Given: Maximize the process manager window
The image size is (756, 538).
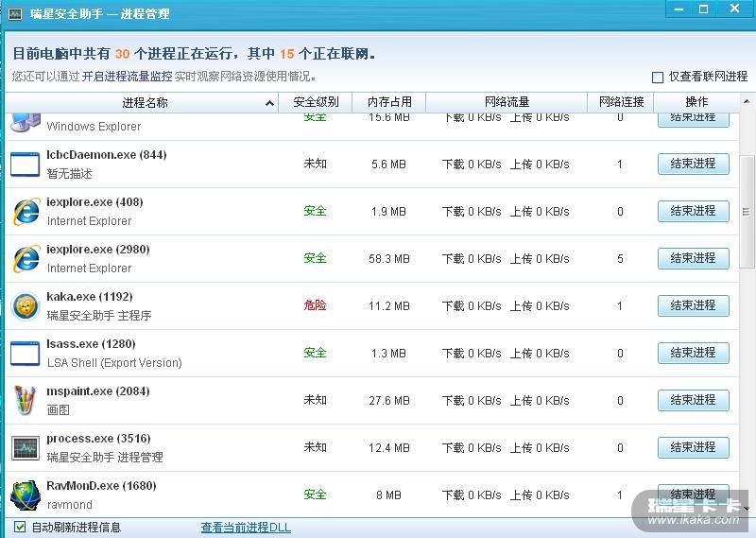Looking at the screenshot, I should [x=703, y=9].
